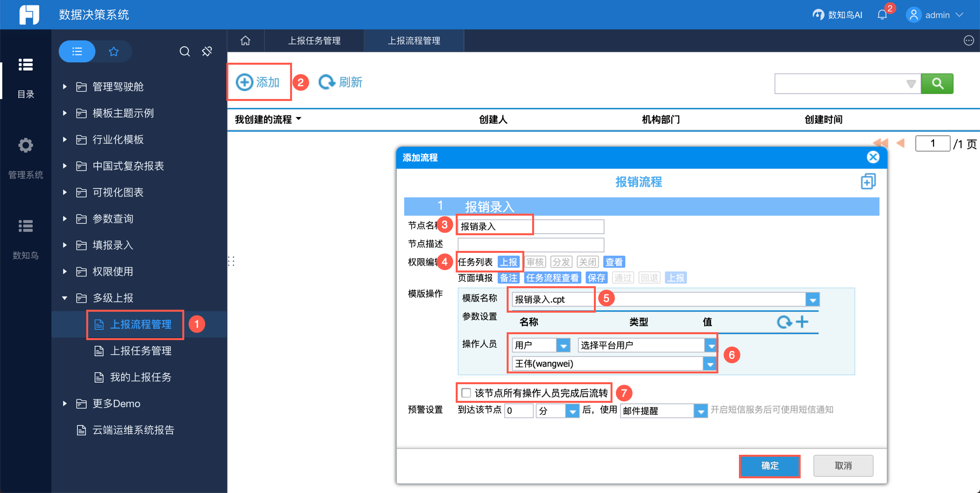This screenshot has height=493, width=980.
Task: Expand the 行业化模板 folder
Action: coord(64,140)
